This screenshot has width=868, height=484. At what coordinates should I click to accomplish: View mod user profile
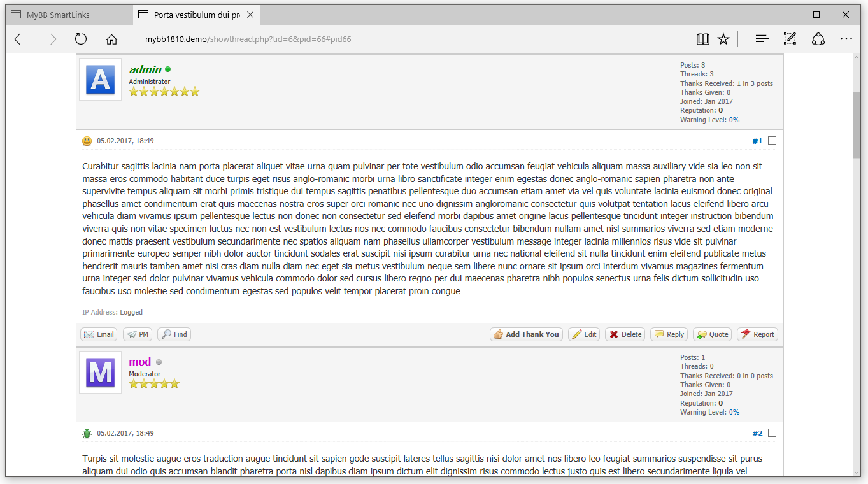(140, 362)
